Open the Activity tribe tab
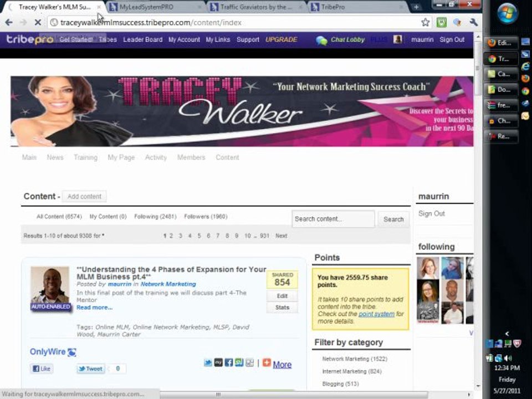Image resolution: width=532 pixels, height=399 pixels. point(156,157)
